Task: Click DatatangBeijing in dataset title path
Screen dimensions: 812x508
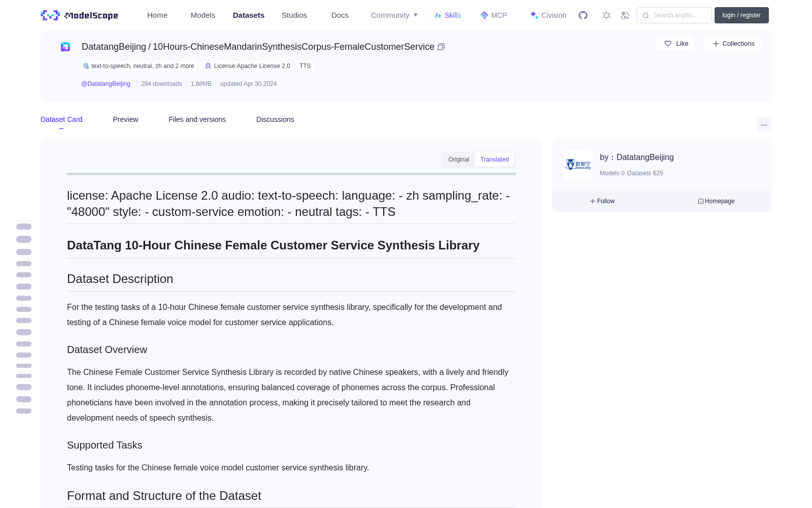Action: (114, 47)
